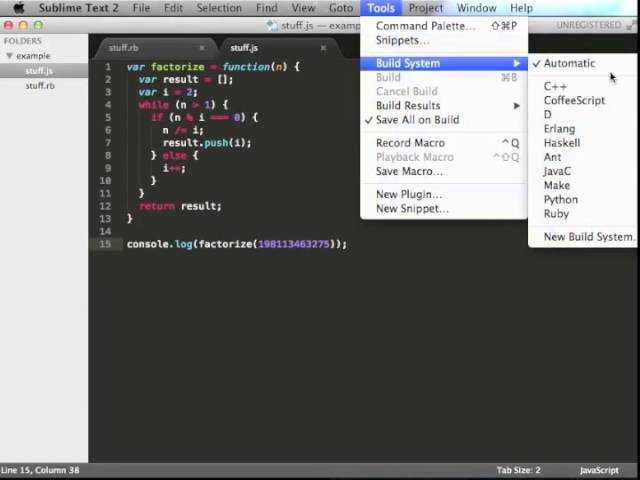Select the Automatic build system
Viewport: 640px width, 480px height.
pos(569,63)
